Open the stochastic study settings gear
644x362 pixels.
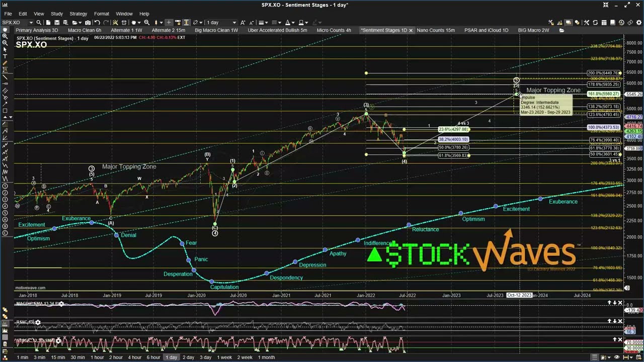[x=58, y=341]
